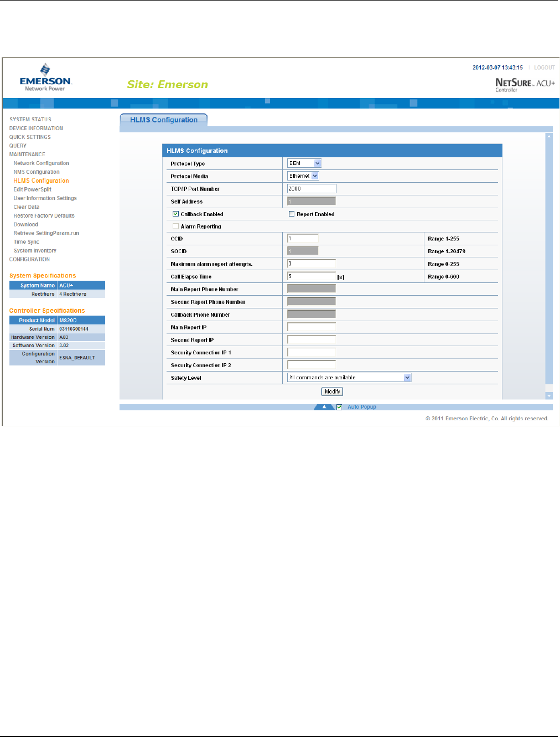
Task: Click the date-time '2012-03-07 13:43:15'
Action: point(497,68)
